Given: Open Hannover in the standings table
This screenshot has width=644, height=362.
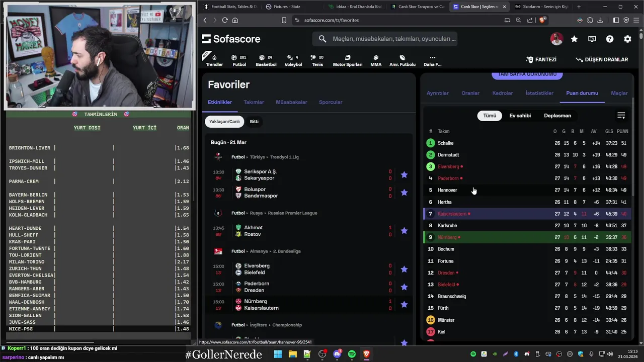Looking at the screenshot, I should 447,190.
